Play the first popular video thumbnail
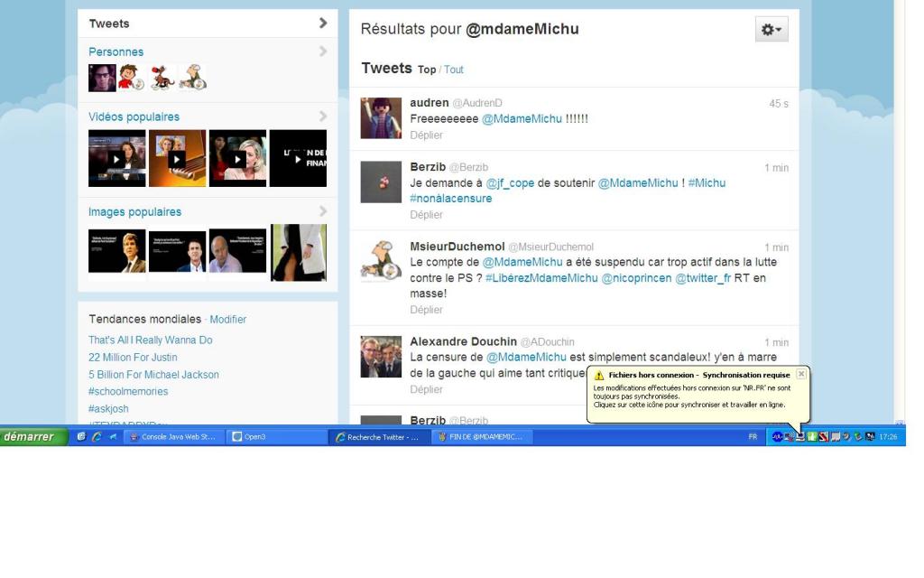The width and height of the screenshot is (924, 578). (116, 159)
